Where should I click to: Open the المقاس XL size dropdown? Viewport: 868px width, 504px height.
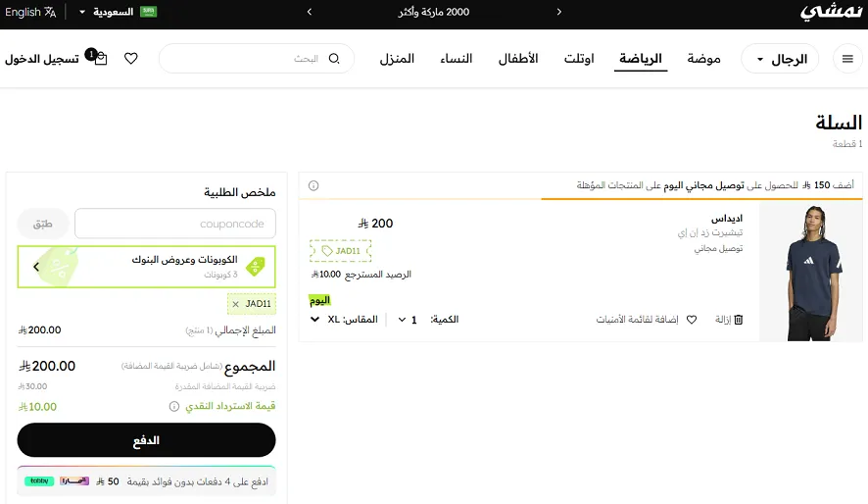point(344,320)
